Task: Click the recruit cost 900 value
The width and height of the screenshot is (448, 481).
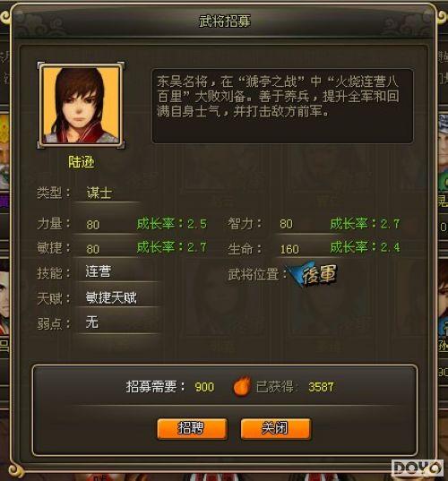Action: tap(204, 387)
